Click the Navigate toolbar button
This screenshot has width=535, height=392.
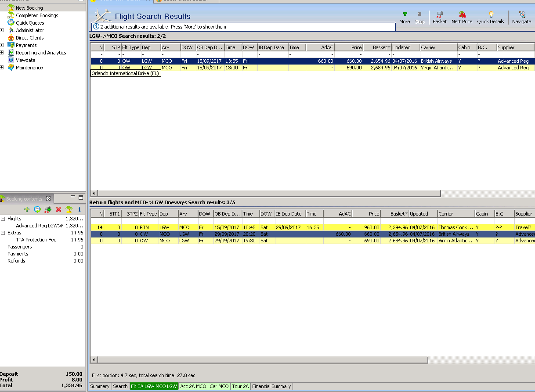(522, 18)
